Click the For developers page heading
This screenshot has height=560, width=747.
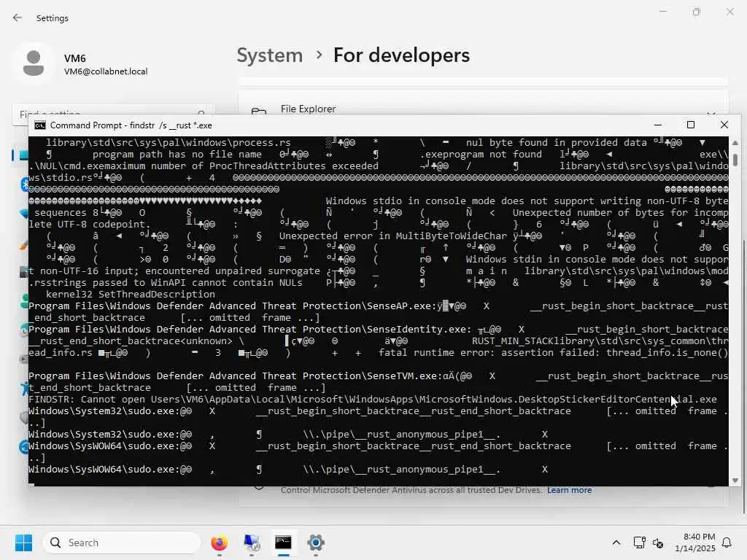pos(402,55)
